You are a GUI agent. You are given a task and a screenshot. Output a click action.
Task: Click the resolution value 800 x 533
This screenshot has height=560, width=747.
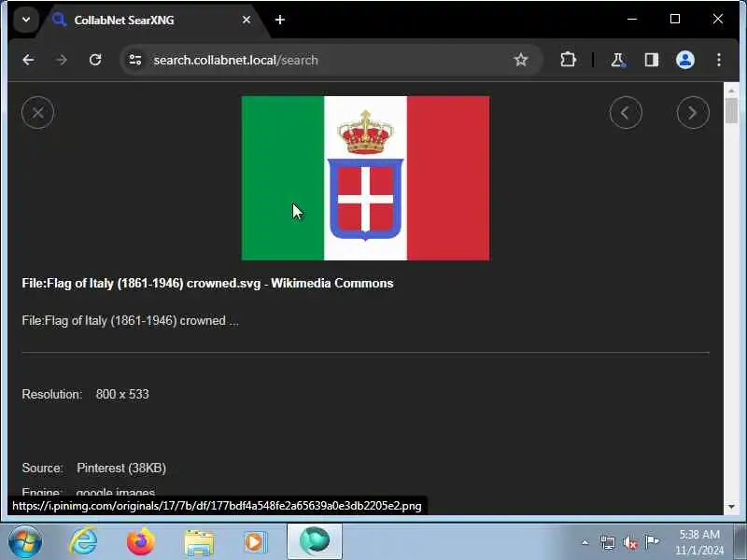122,394
